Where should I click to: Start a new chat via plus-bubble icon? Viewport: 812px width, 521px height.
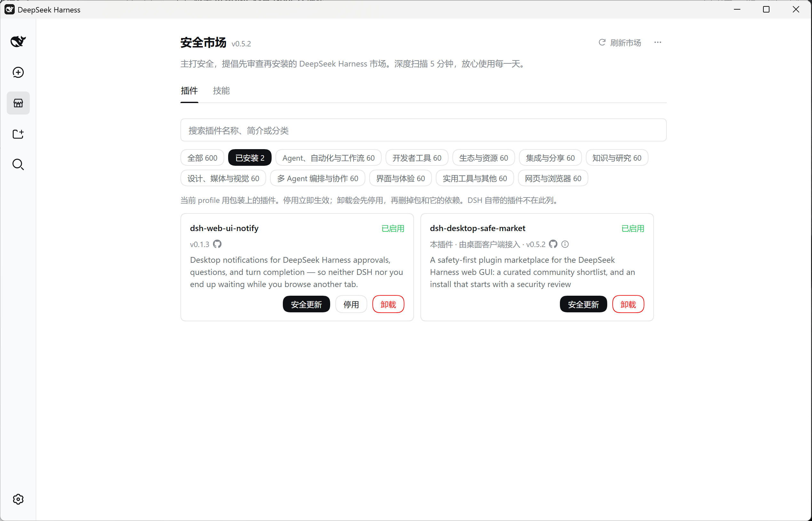click(x=18, y=72)
